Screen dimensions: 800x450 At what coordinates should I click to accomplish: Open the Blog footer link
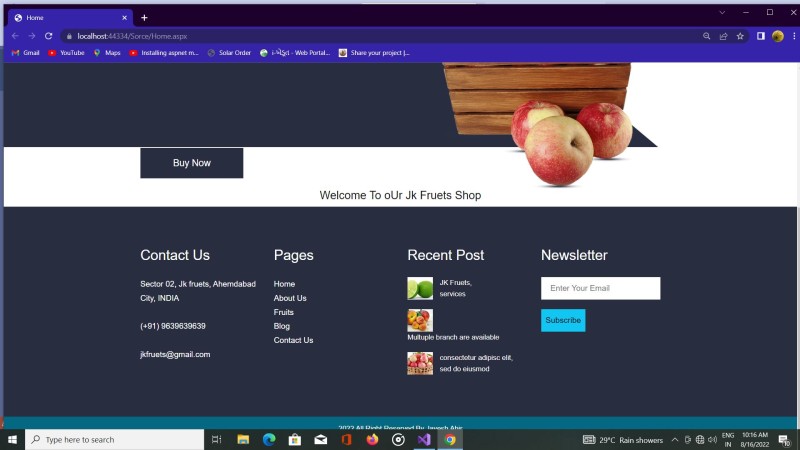[x=282, y=326]
